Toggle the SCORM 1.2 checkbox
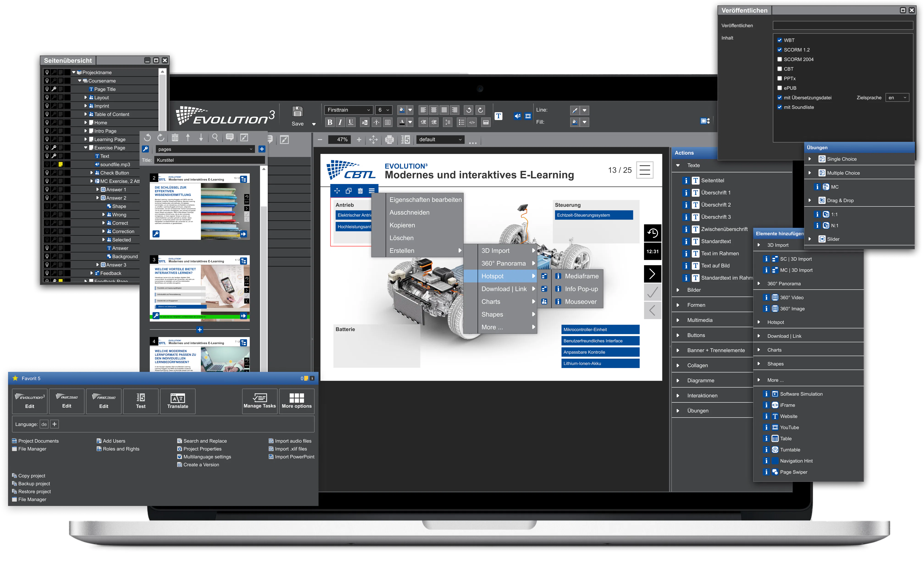Image resolution: width=924 pixels, height=569 pixels. tap(780, 50)
